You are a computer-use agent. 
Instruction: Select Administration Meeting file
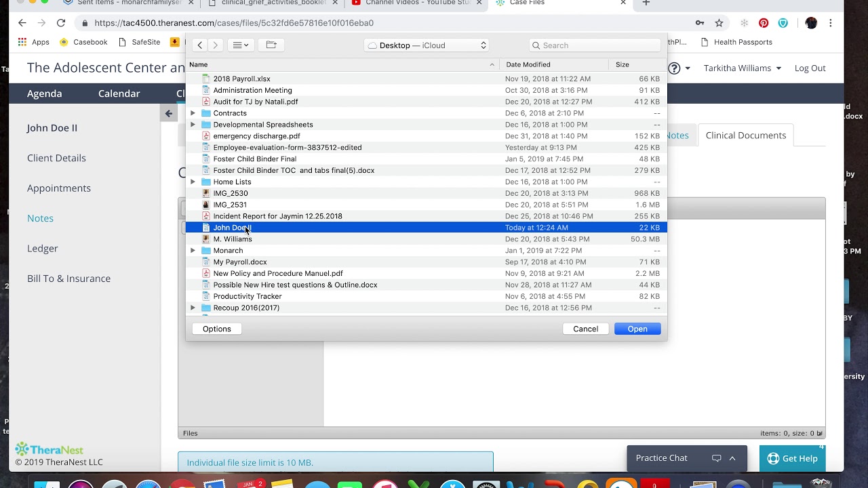pos(426,90)
